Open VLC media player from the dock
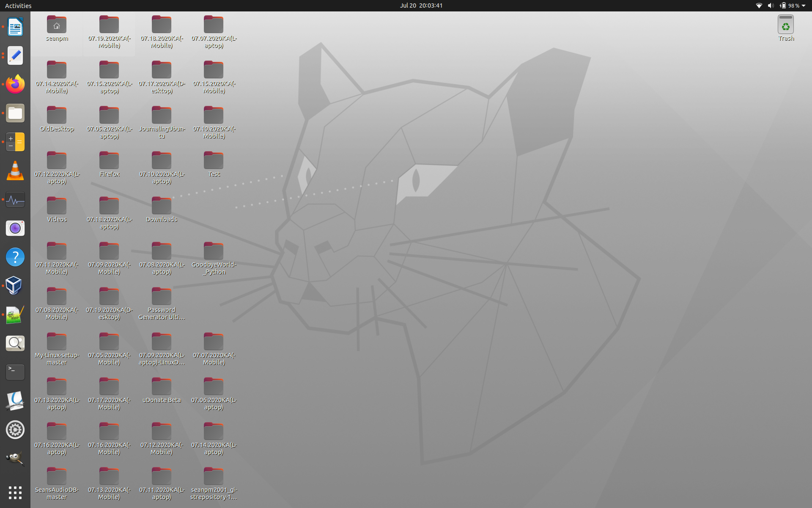 point(15,171)
